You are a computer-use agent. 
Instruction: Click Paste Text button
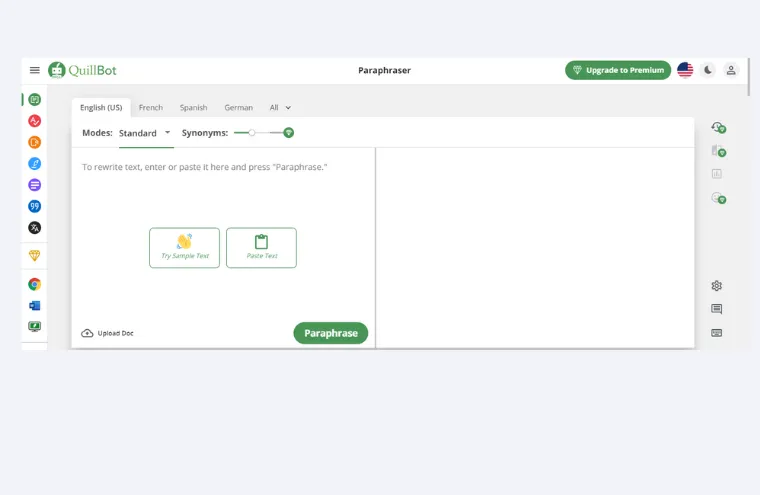coord(261,248)
